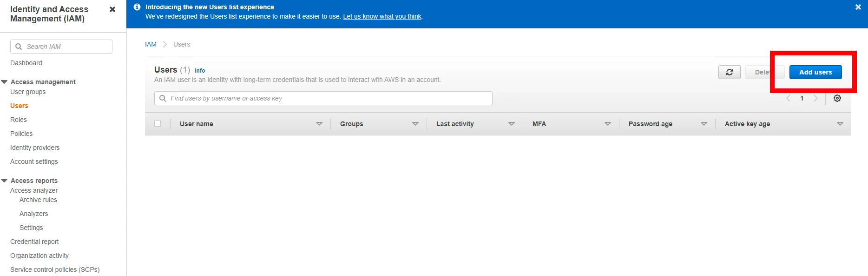Open table settings gear icon
Screen dimensions: 868x276
(x=837, y=98)
